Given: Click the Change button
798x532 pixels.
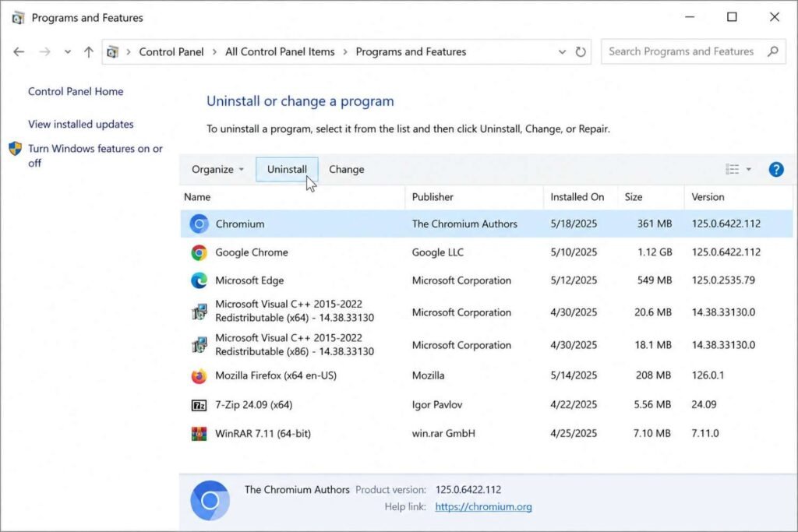Looking at the screenshot, I should (x=347, y=169).
